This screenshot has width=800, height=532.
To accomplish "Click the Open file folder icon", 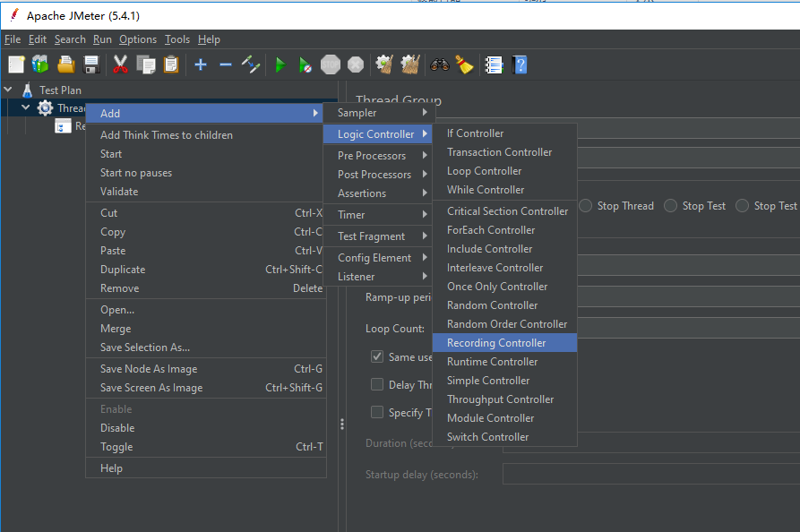I will pos(65,64).
